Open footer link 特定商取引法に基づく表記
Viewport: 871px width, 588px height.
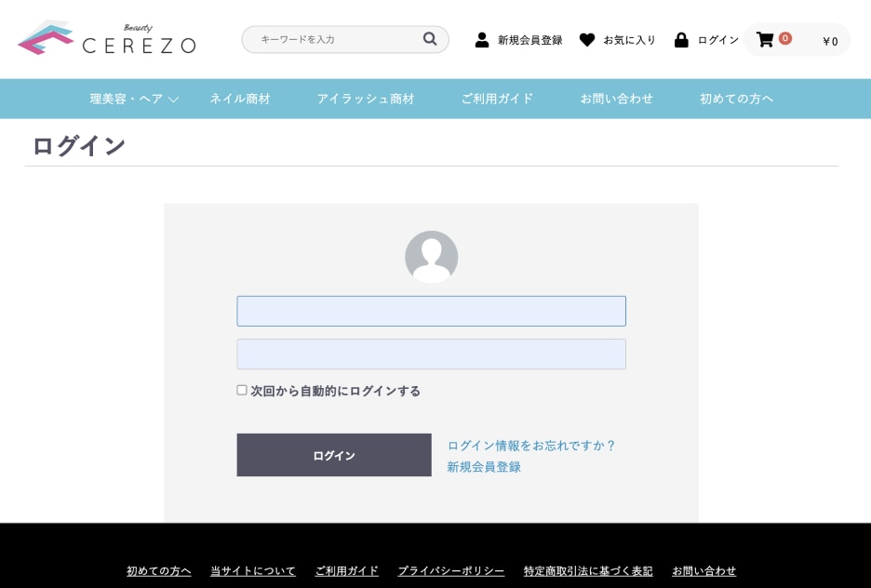pos(588,570)
